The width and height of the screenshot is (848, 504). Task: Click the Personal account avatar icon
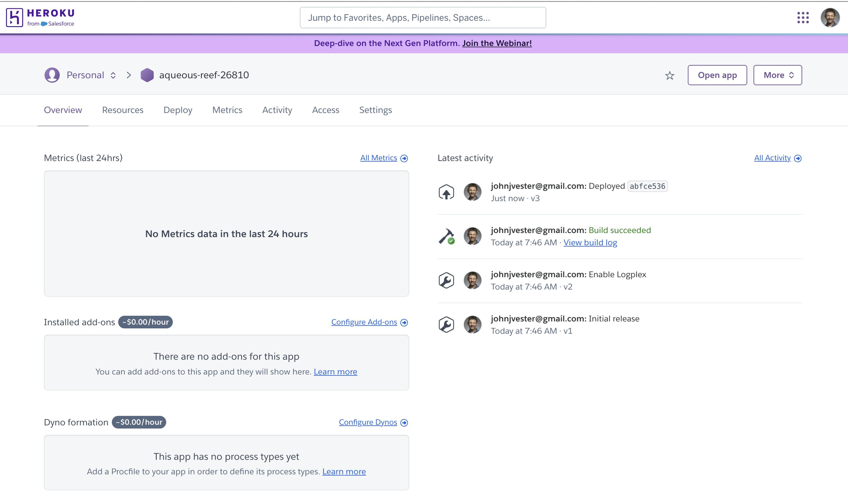[x=52, y=75]
